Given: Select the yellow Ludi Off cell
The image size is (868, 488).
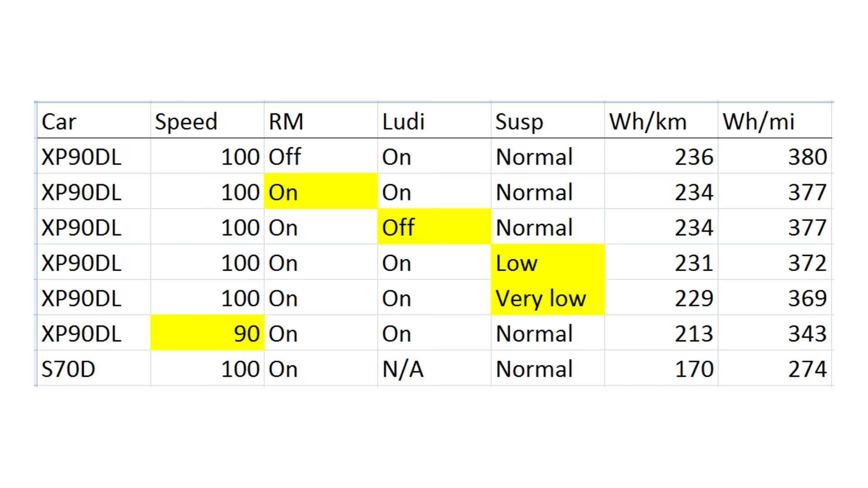Looking at the screenshot, I should click(x=434, y=226).
